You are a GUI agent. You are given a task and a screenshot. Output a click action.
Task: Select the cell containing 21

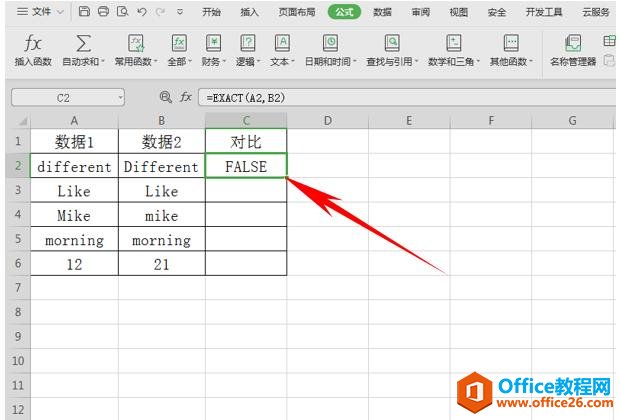162,263
